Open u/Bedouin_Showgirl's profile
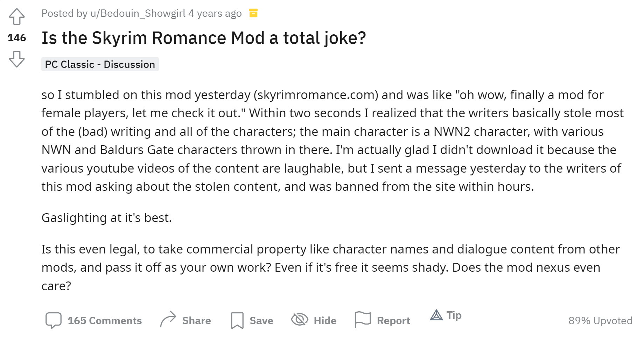 point(138,13)
